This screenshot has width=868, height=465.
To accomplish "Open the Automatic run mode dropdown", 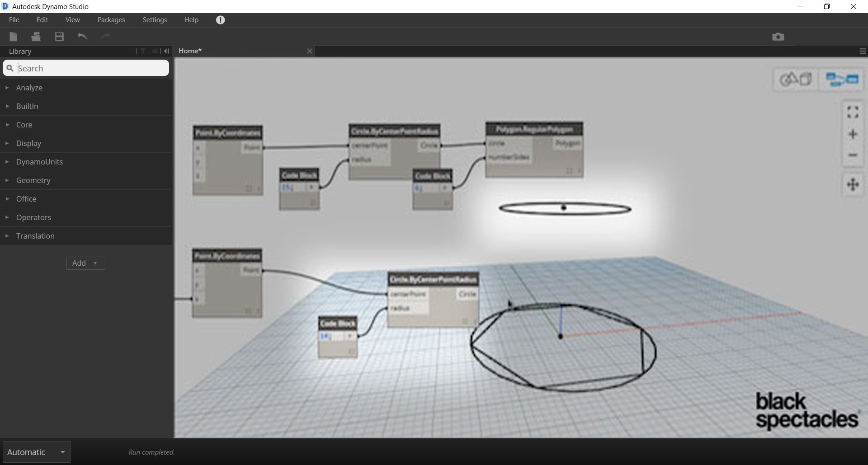I will tap(36, 452).
